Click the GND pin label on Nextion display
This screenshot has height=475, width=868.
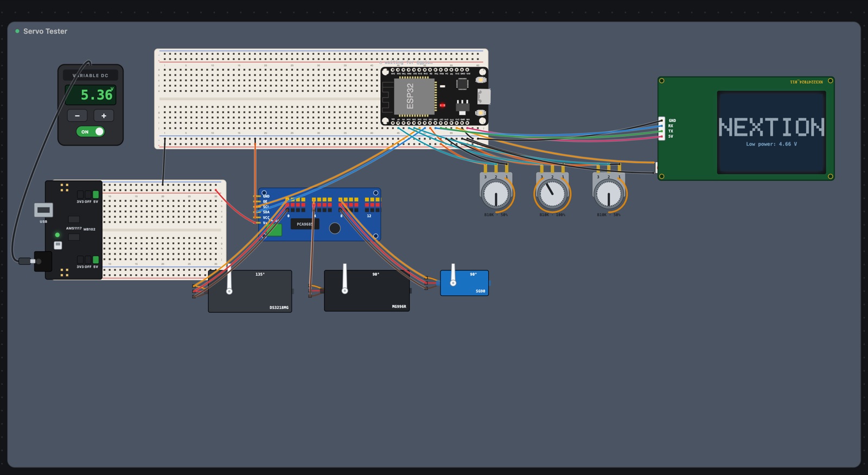(x=672, y=121)
